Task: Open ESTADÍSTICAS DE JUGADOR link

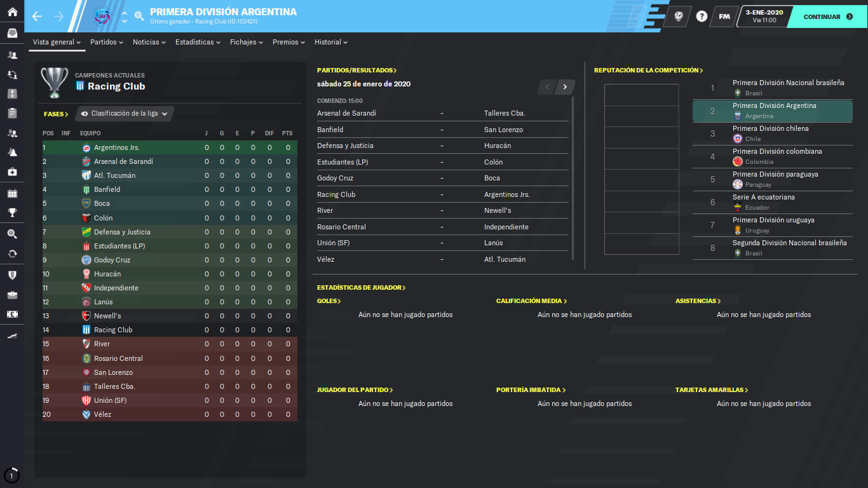Action: (x=361, y=288)
